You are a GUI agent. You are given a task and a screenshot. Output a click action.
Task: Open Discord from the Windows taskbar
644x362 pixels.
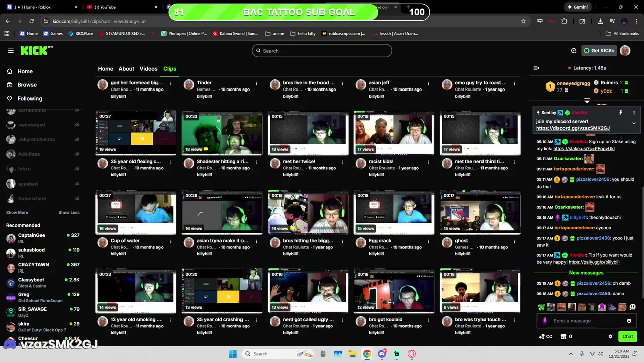pos(382,354)
